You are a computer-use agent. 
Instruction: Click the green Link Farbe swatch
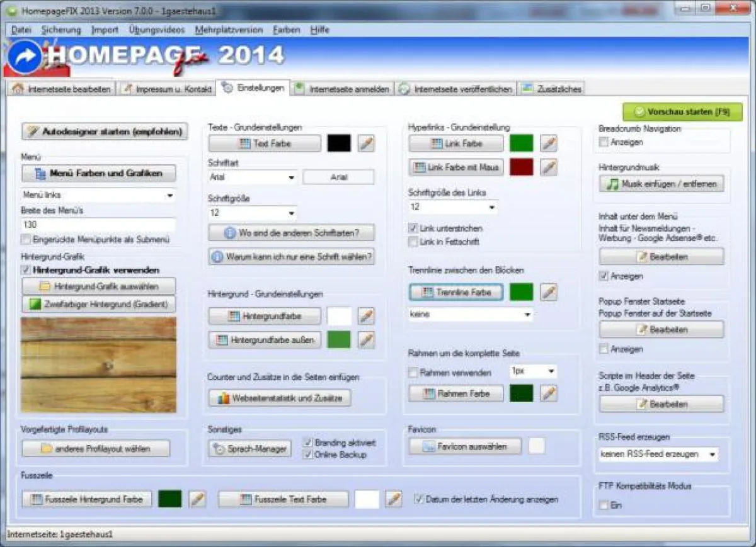click(521, 143)
